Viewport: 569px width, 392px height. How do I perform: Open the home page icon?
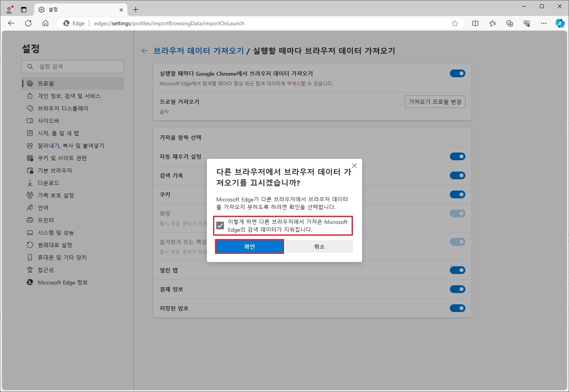coord(45,23)
